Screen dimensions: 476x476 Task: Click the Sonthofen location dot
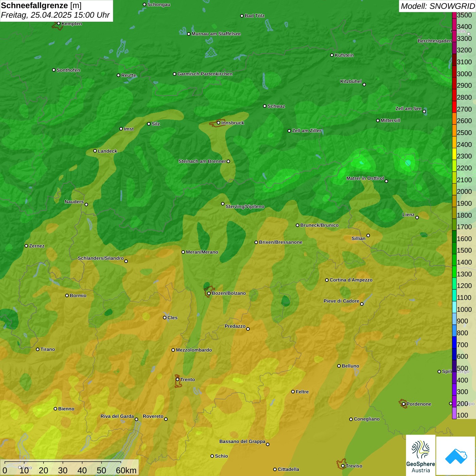pos(54,70)
